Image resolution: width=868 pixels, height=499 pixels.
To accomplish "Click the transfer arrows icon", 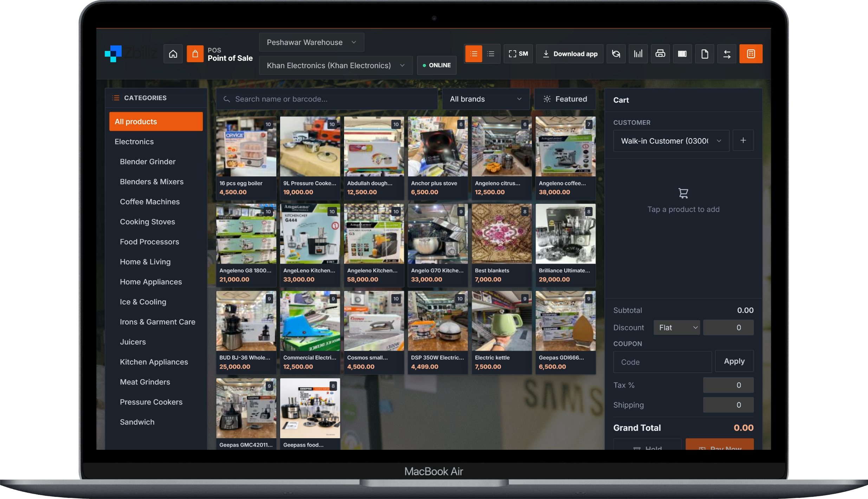I will click(x=727, y=54).
